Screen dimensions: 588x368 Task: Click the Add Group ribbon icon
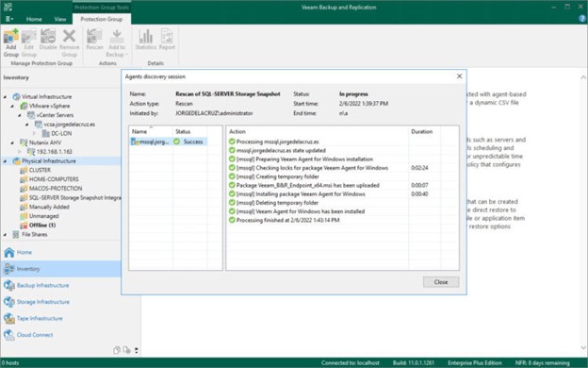click(x=11, y=43)
